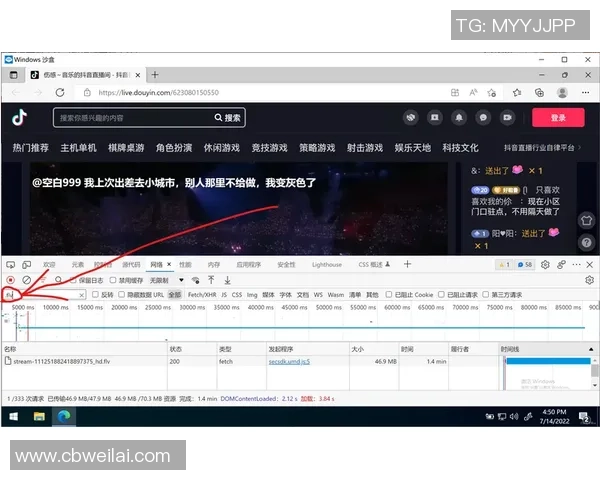Select 射击游戏 category
Image resolution: width=600 pixels, height=480 pixels.
(x=365, y=148)
